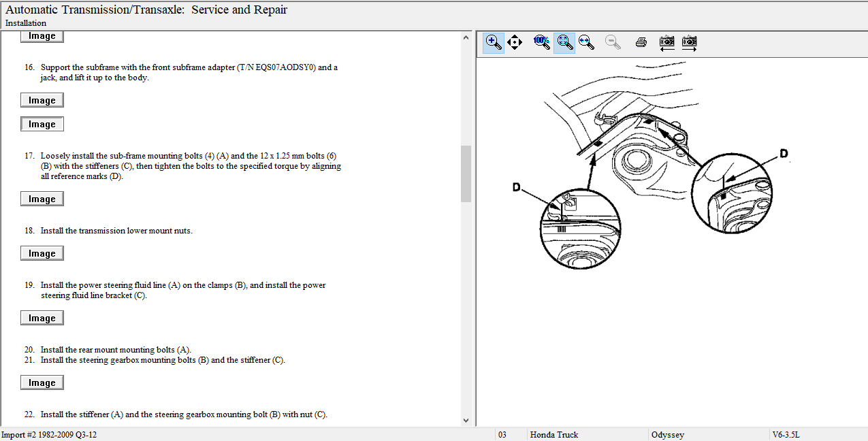Activate the pan image arrows tool

coord(515,42)
